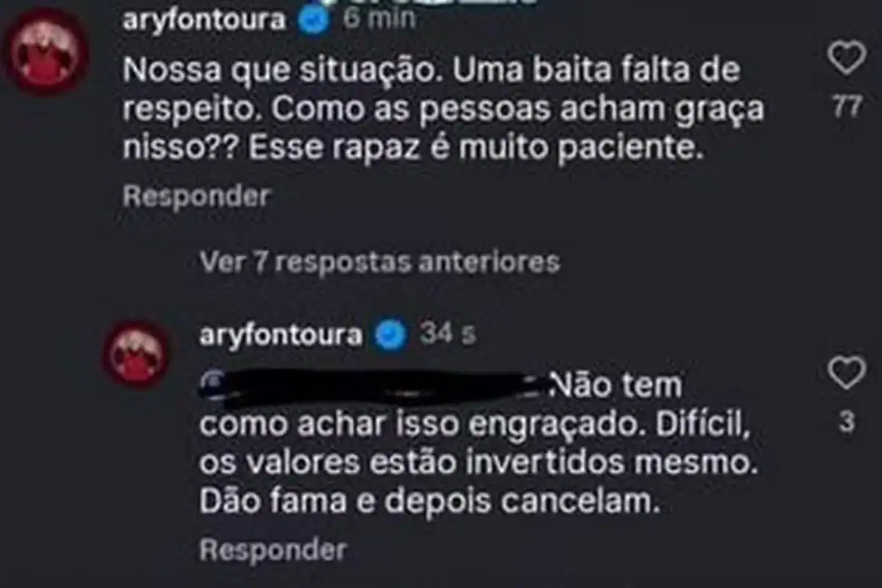The height and width of the screenshot is (588, 882).
Task: View the 77 likes count
Action: (x=847, y=109)
